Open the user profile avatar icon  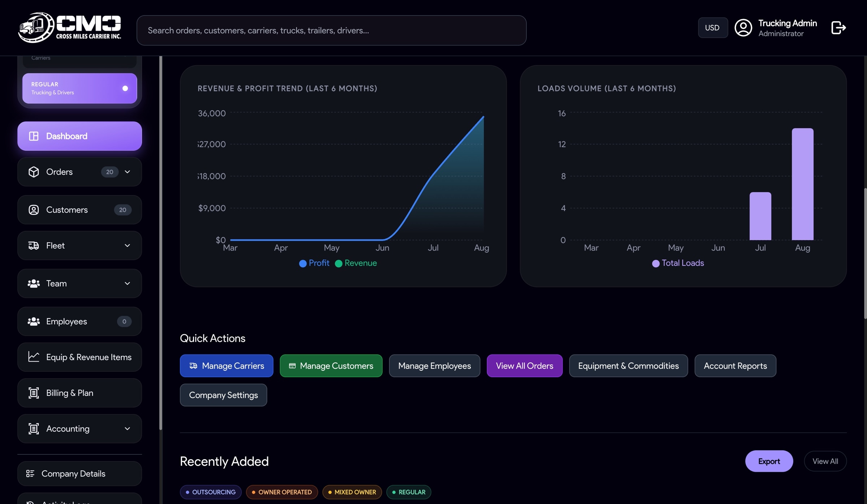click(x=743, y=28)
